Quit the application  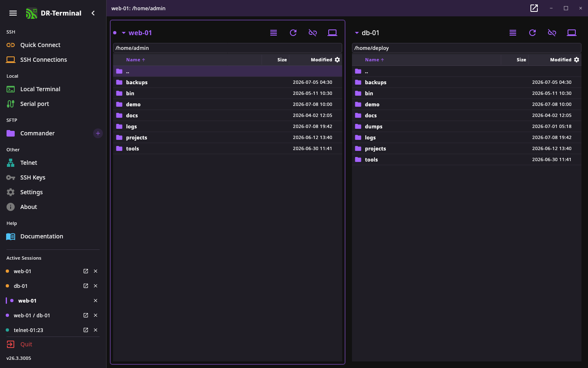[53, 344]
